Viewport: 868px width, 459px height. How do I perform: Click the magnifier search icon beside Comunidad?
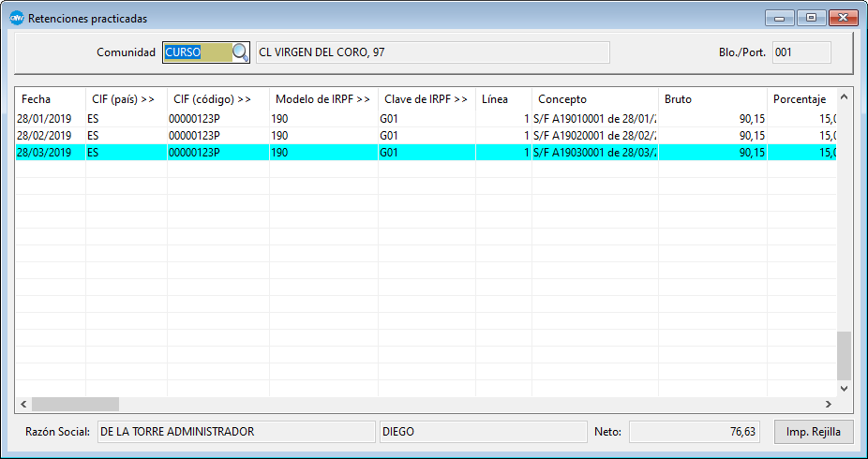click(241, 52)
